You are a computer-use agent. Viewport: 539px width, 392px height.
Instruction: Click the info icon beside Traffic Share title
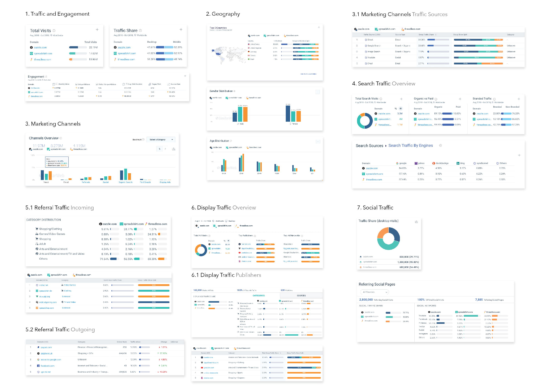pos(140,31)
